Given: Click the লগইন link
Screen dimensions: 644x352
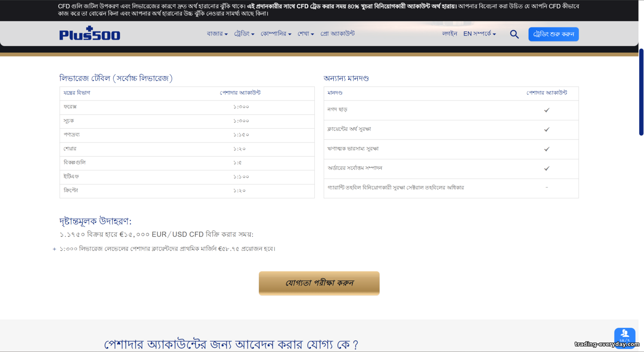Looking at the screenshot, I should coord(450,33).
